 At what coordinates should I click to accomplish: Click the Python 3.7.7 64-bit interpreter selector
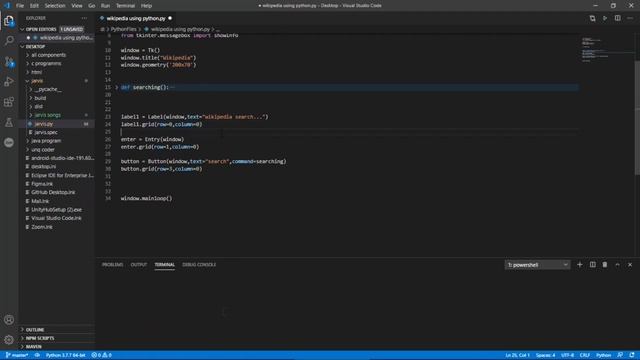click(x=65, y=355)
